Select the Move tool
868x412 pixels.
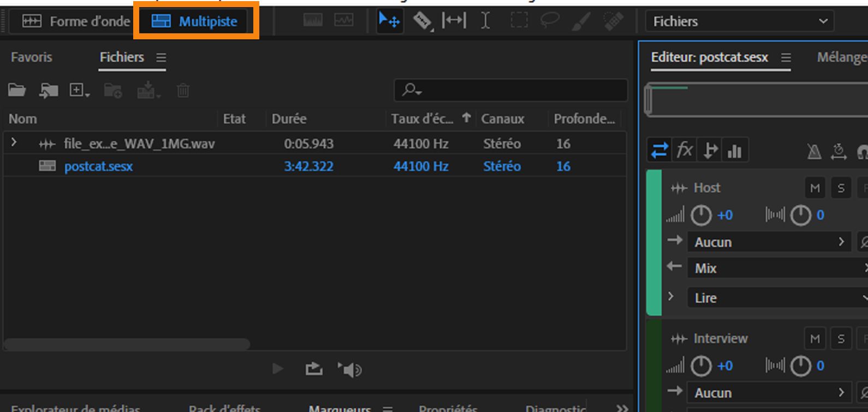(x=390, y=21)
